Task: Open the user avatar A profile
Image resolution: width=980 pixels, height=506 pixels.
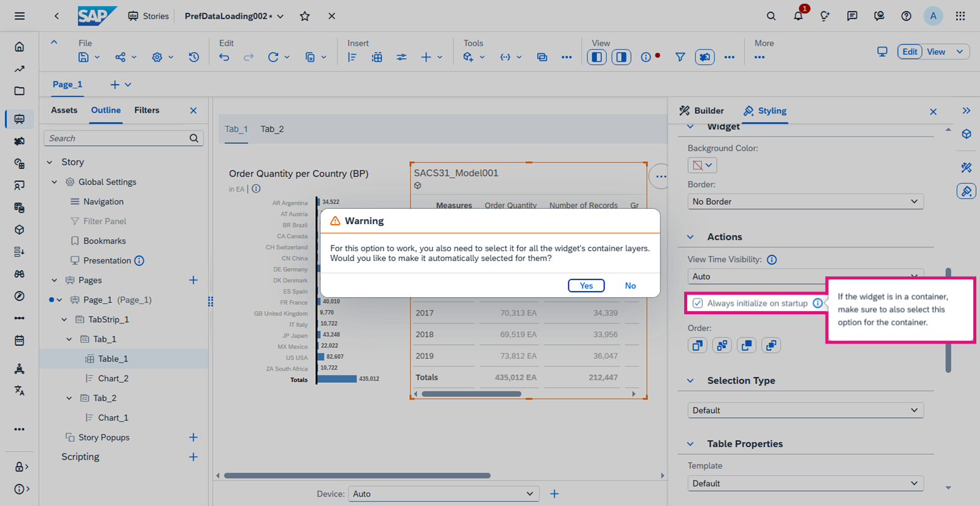Action: pyautogui.click(x=933, y=16)
